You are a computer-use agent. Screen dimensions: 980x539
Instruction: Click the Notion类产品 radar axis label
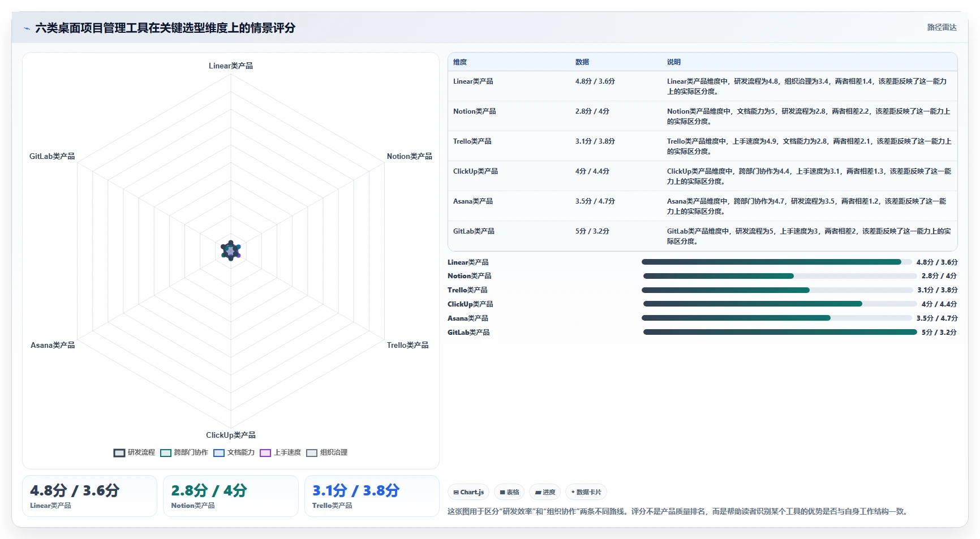coord(409,157)
